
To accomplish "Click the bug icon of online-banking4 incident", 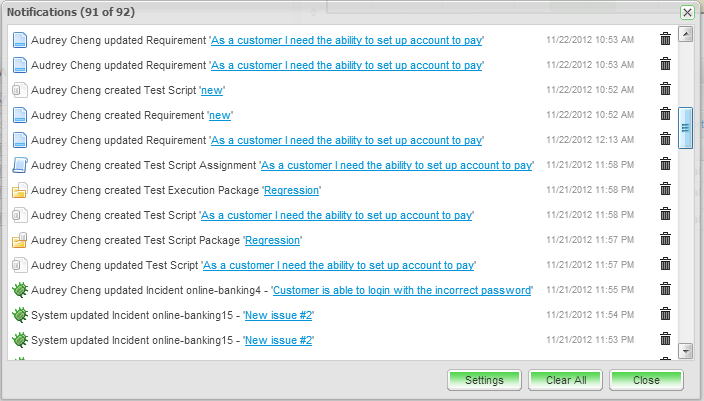I will pyautogui.click(x=19, y=290).
